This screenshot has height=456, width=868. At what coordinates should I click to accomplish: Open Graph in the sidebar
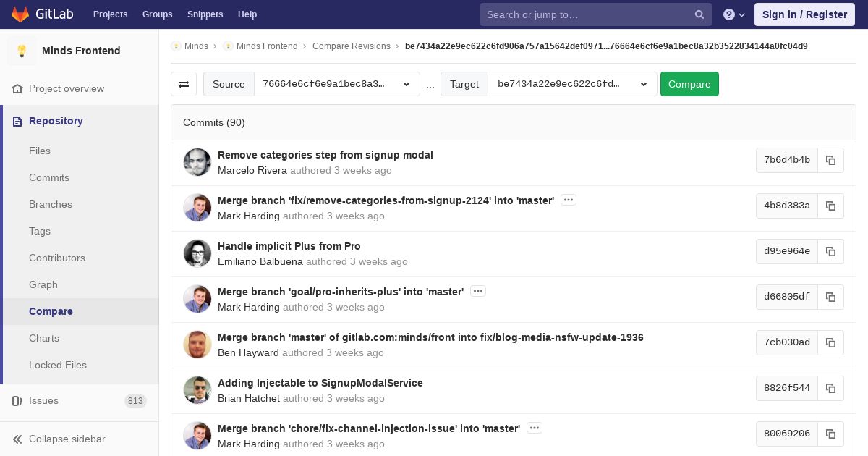[43, 284]
